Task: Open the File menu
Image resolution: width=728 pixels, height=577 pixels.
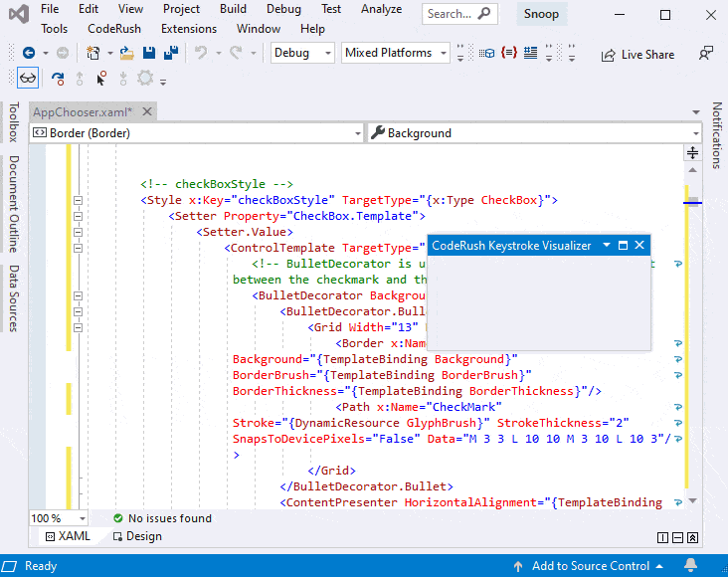Action: pos(50,9)
